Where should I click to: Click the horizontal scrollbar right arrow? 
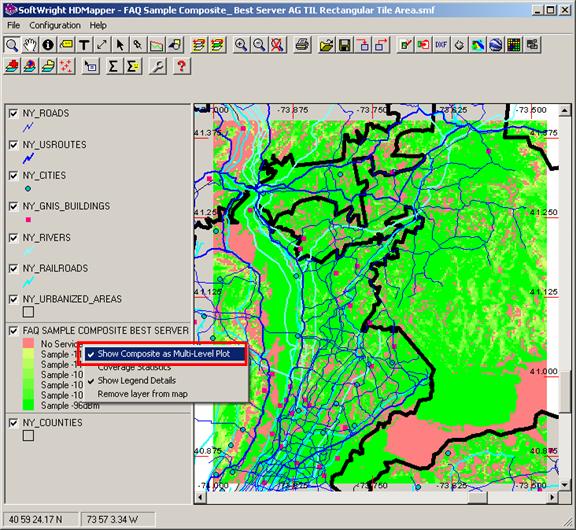(552, 498)
